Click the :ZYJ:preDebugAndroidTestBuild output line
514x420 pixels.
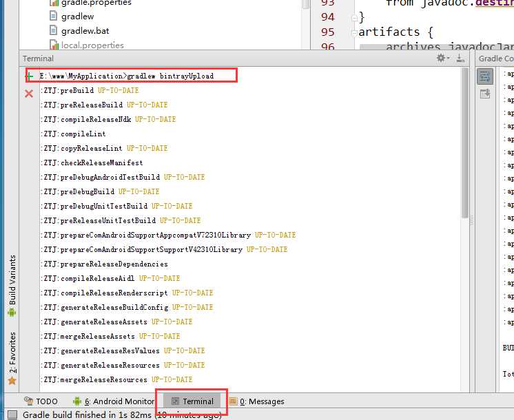tap(123, 177)
